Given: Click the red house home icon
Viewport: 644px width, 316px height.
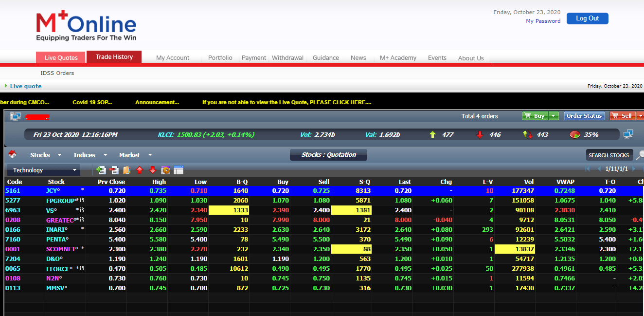Looking at the screenshot, I should coord(13,154).
